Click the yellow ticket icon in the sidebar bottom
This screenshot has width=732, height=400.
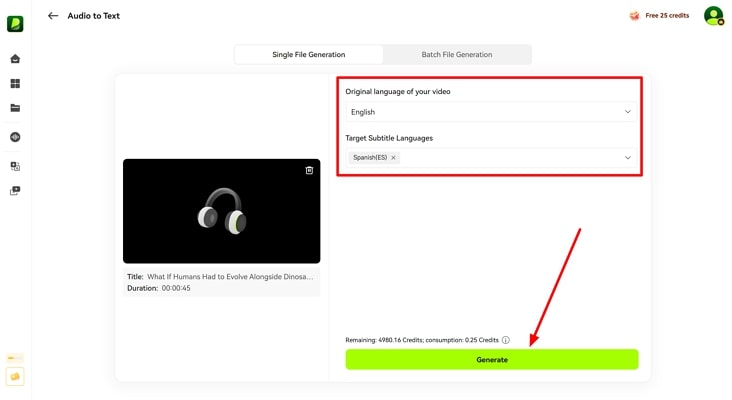pyautogui.click(x=15, y=376)
